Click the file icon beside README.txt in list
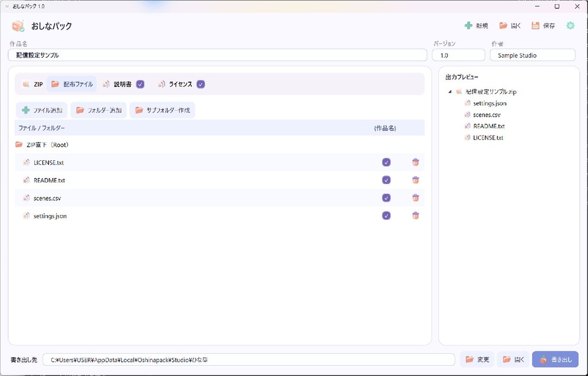 [26, 180]
